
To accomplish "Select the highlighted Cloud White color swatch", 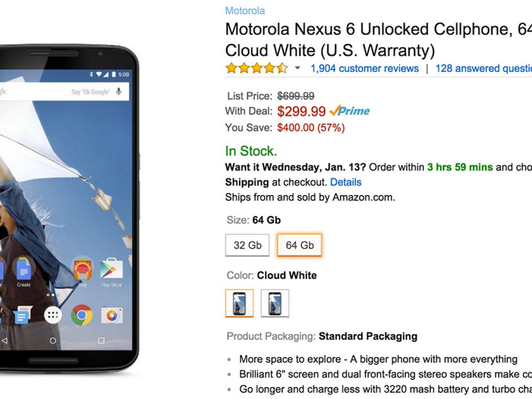I will [239, 303].
